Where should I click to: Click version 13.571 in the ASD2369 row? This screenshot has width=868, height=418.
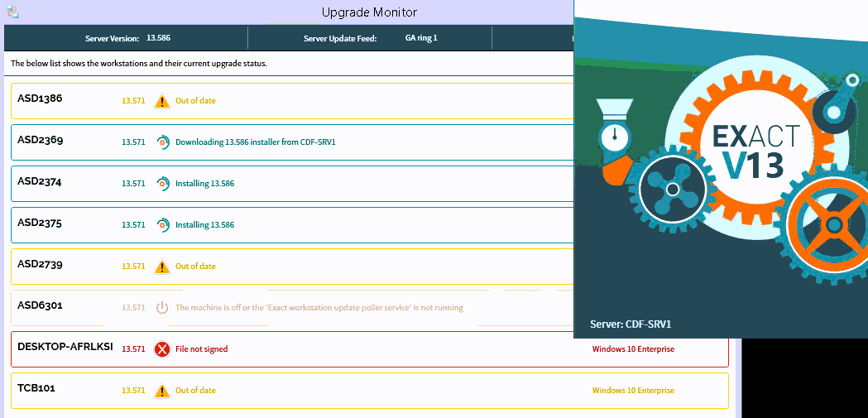click(133, 142)
